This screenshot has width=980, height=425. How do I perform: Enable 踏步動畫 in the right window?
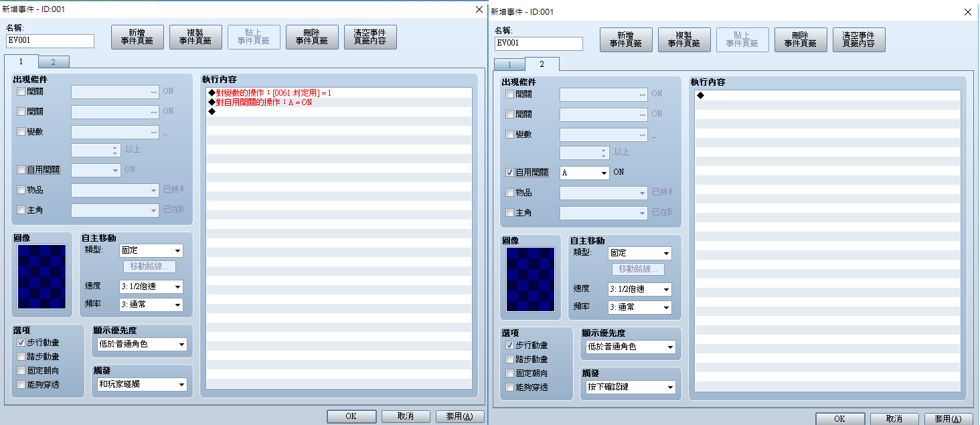[x=510, y=359]
